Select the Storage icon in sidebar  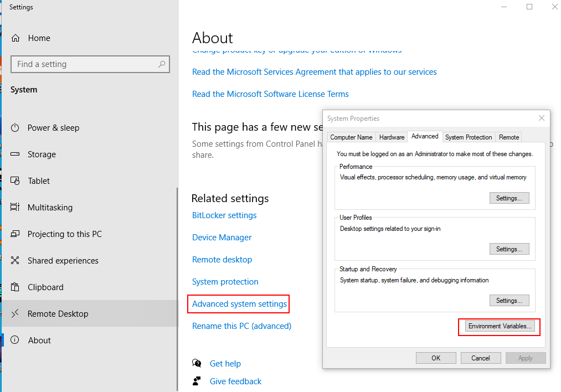pos(15,154)
